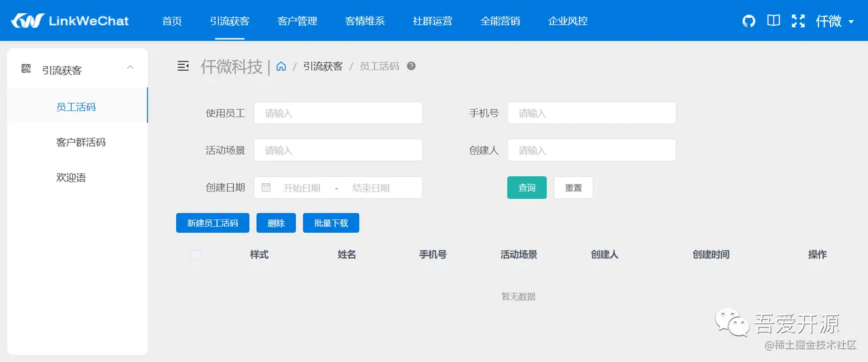868x362 pixels.
Task: Click the 手机号 input field
Action: 591,113
